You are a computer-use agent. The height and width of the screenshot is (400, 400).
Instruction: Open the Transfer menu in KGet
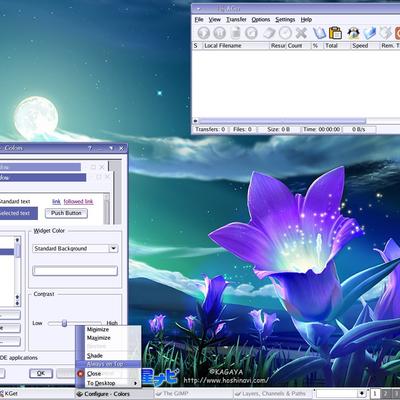[x=236, y=20]
